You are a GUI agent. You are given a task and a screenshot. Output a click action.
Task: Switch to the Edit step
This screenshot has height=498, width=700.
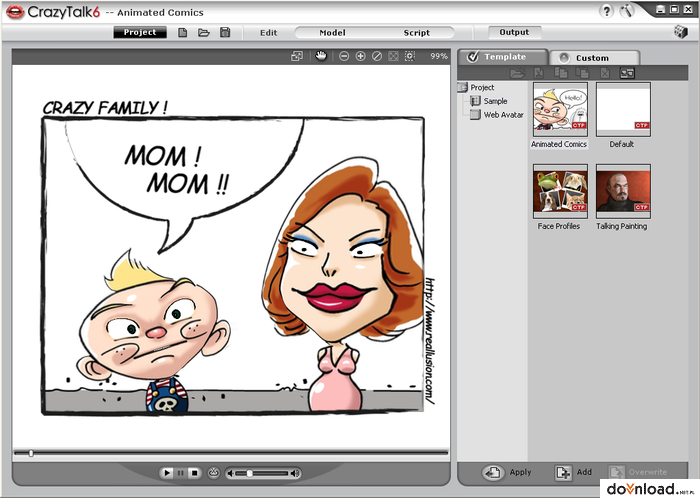click(x=269, y=33)
